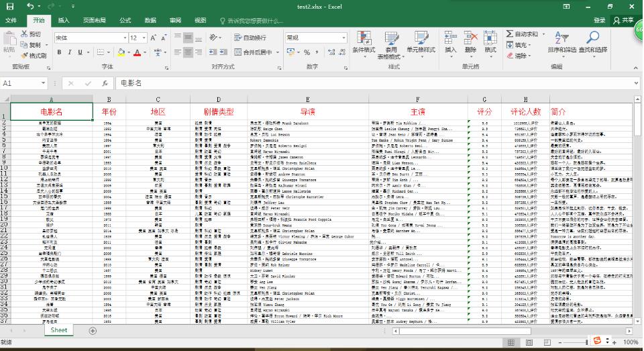Click the Fill (填充) button
This screenshot has width=644, height=351.
pos(519,45)
